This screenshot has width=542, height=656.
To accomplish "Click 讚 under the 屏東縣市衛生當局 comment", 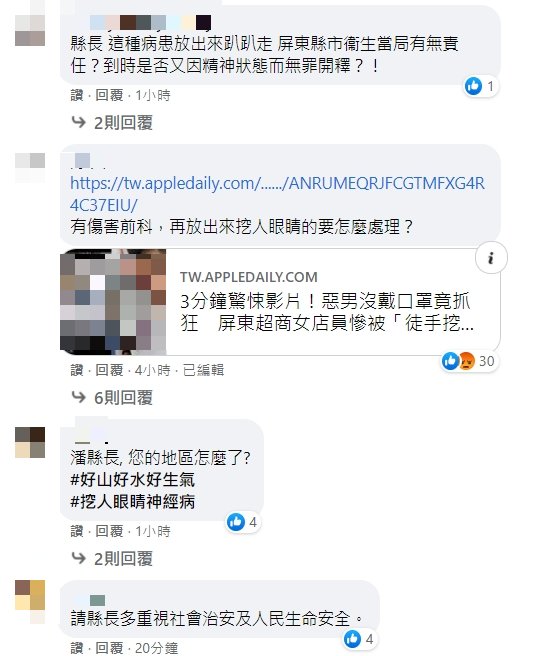I will click(x=77, y=95).
